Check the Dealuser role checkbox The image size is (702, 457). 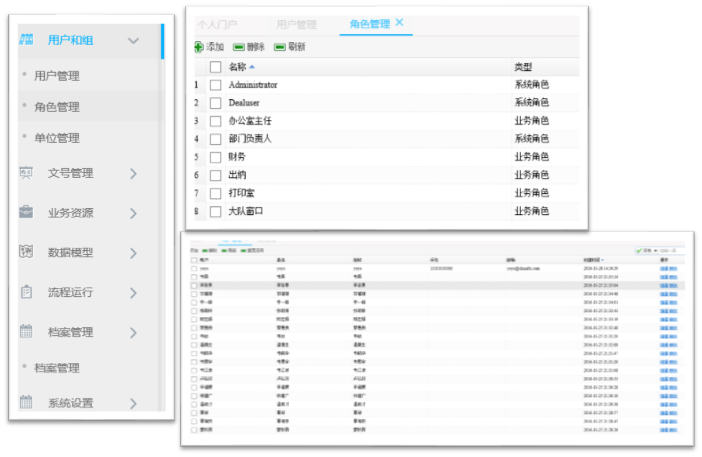pos(215,103)
